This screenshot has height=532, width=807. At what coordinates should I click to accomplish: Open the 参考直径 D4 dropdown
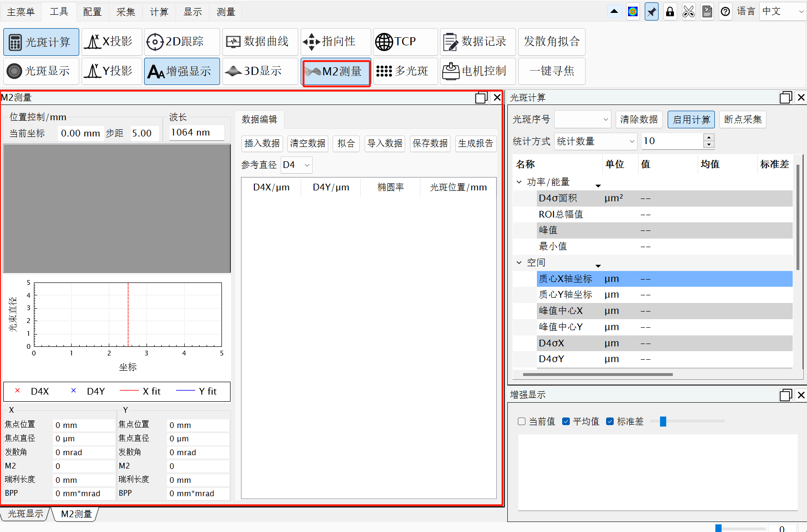pyautogui.click(x=296, y=165)
